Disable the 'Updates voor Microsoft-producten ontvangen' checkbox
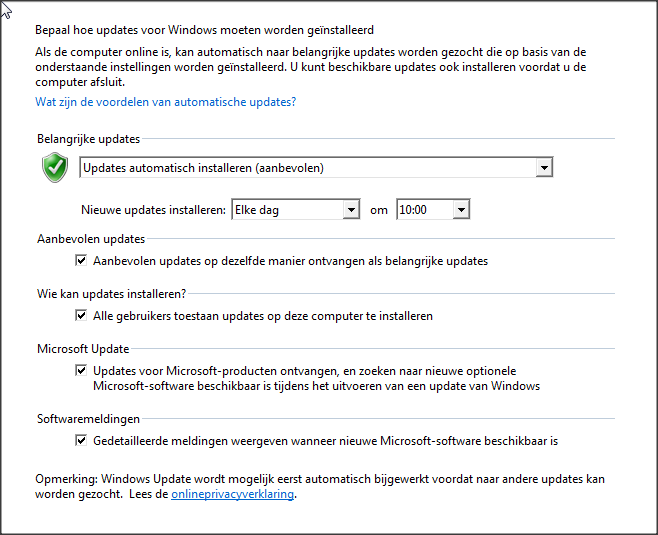This screenshot has height=535, width=658. [x=81, y=371]
